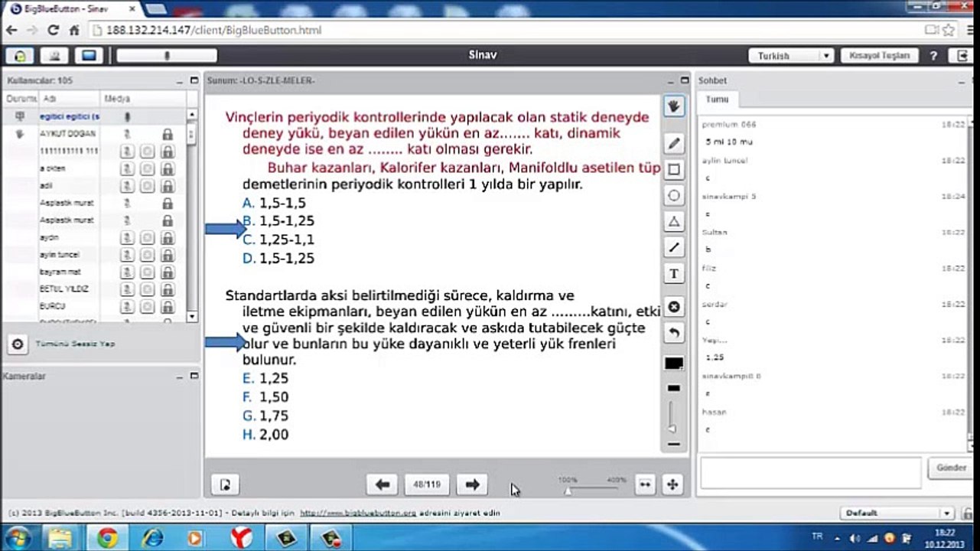Screen dimensions: 980x551
Task: Select user egitici egitici in list
Action: pyautogui.click(x=95, y=116)
